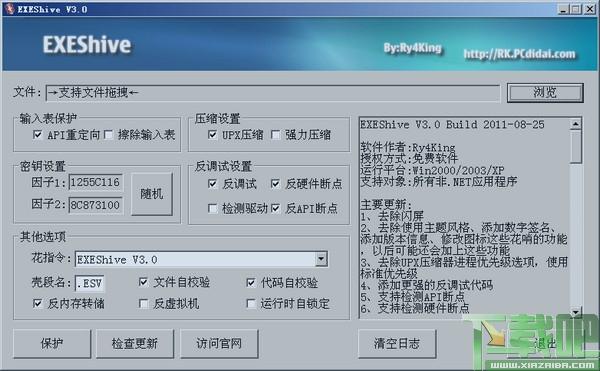Close the EXEShive V3.0 window

(590, 9)
